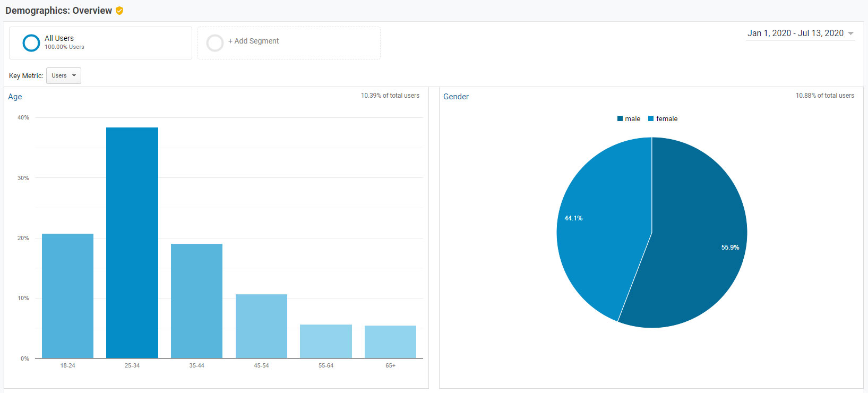Click the verified shield icon beside Demographics: Overview
Screen dimensions: 868x393
[119, 11]
